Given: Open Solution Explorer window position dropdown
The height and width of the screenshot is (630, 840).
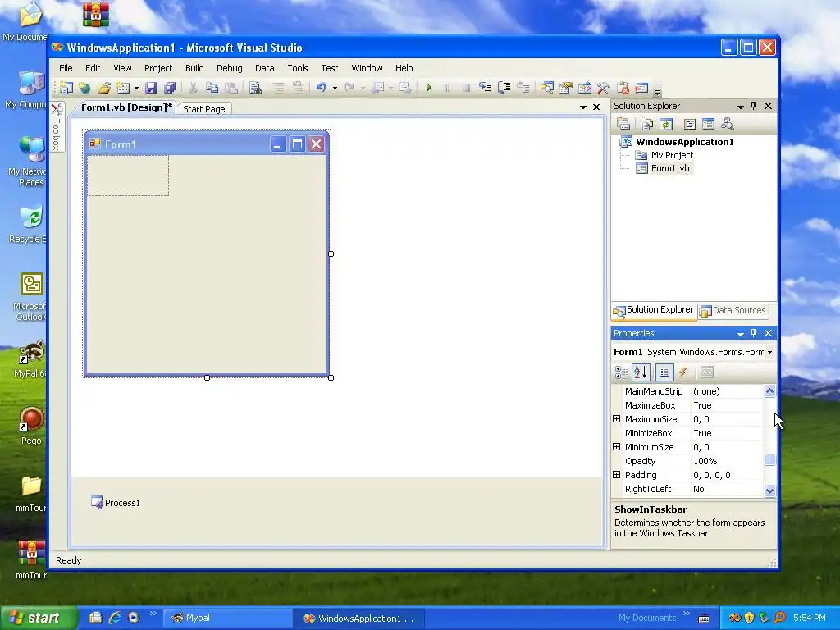Looking at the screenshot, I should [741, 106].
